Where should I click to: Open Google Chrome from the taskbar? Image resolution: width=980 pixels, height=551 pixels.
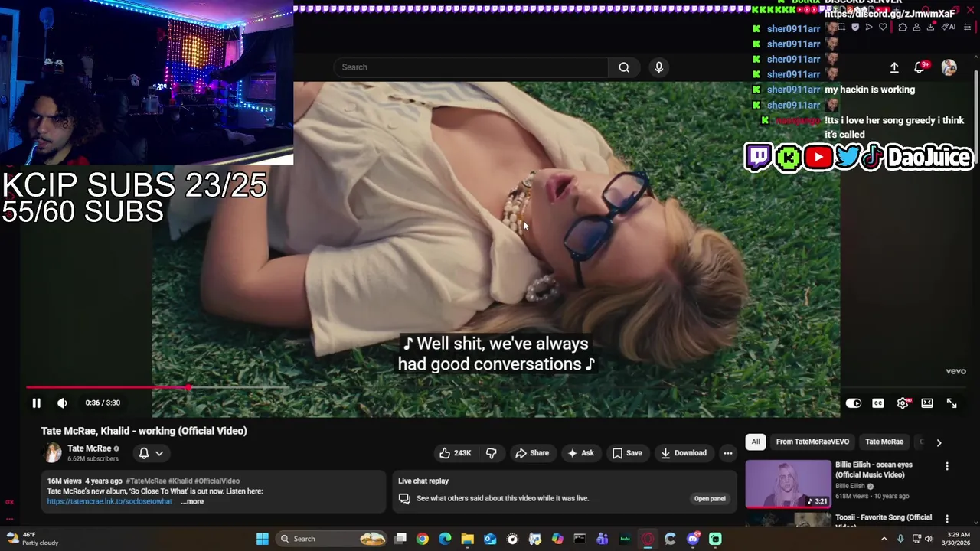pos(423,539)
